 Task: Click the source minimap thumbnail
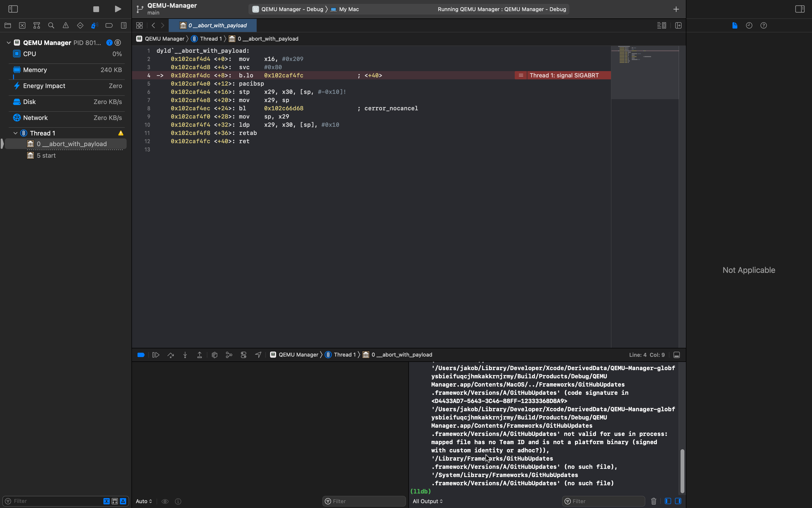click(645, 73)
